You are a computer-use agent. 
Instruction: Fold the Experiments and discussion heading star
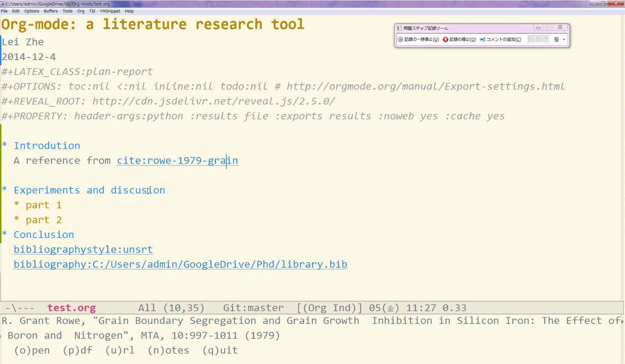(x=4, y=189)
